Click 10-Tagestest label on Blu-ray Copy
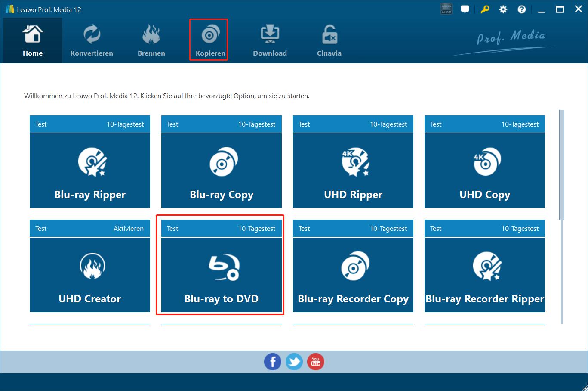This screenshot has width=588, height=391. pyautogui.click(x=257, y=124)
